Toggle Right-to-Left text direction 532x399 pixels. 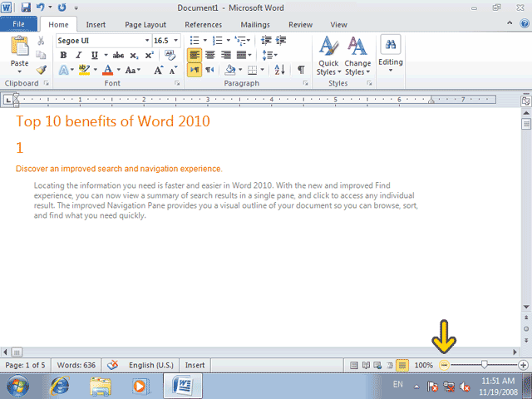[x=209, y=70]
